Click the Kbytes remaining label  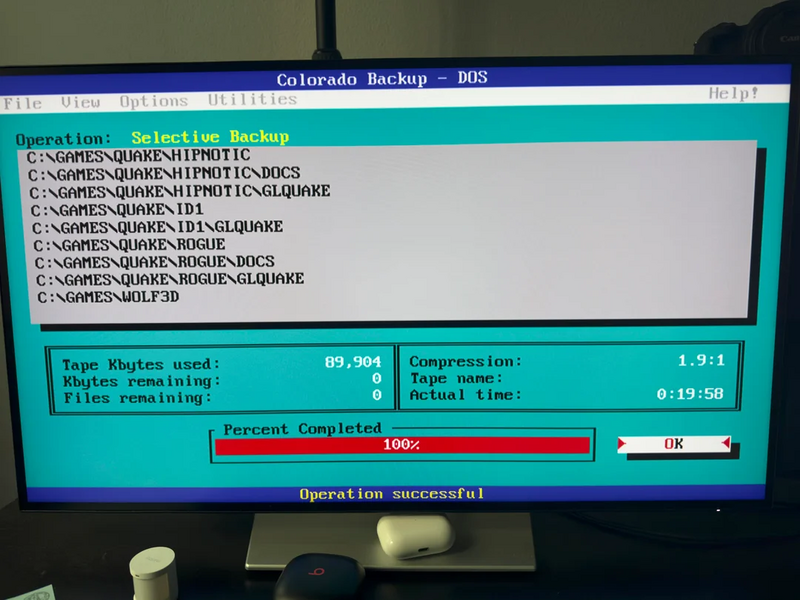tap(142, 381)
